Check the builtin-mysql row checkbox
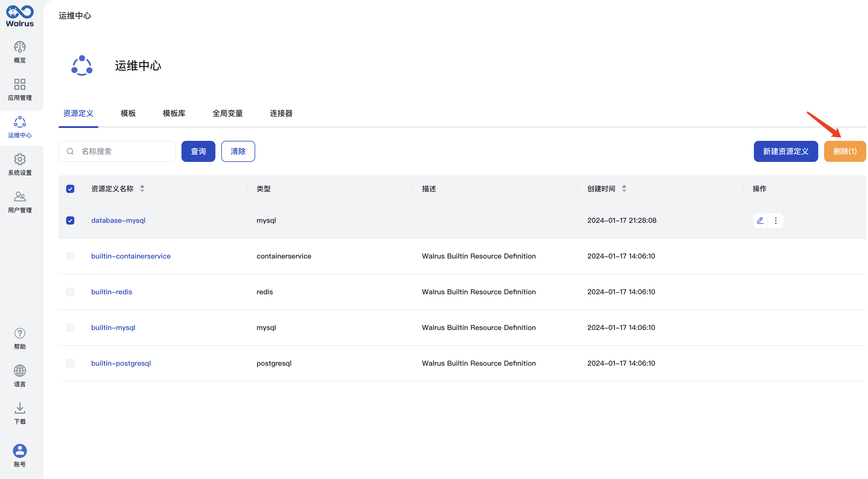Viewport: 868px width, 479px height. pyautogui.click(x=70, y=328)
